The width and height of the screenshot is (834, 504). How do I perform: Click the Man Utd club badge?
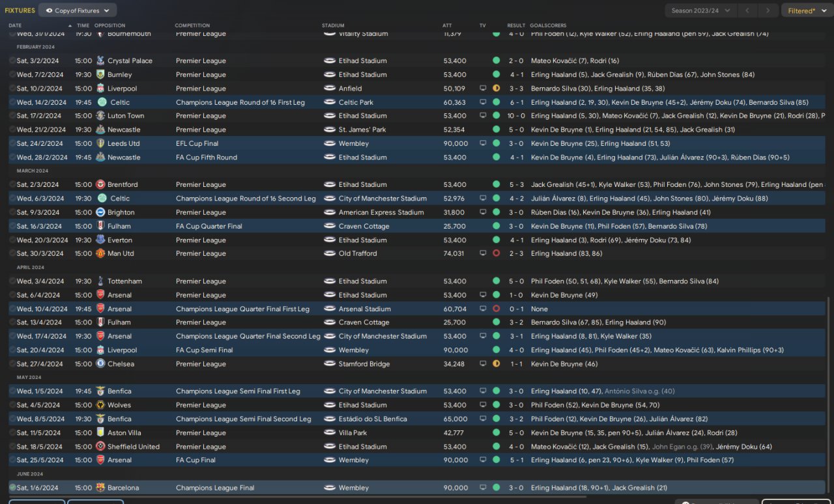click(x=100, y=253)
